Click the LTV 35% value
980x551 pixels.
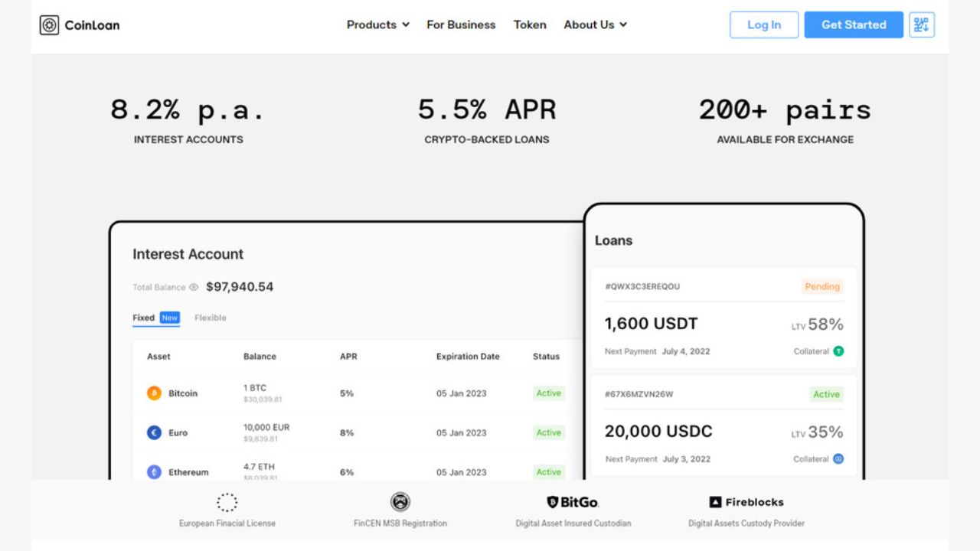pos(818,432)
